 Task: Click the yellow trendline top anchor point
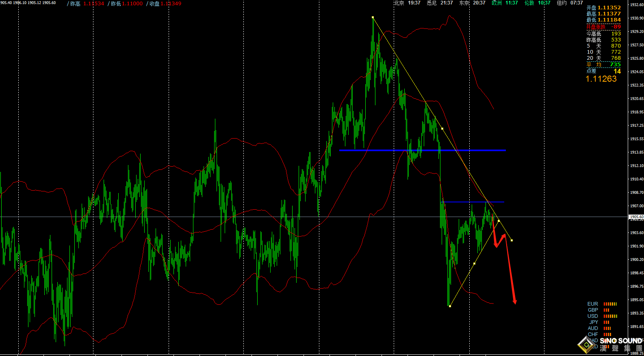[373, 17]
